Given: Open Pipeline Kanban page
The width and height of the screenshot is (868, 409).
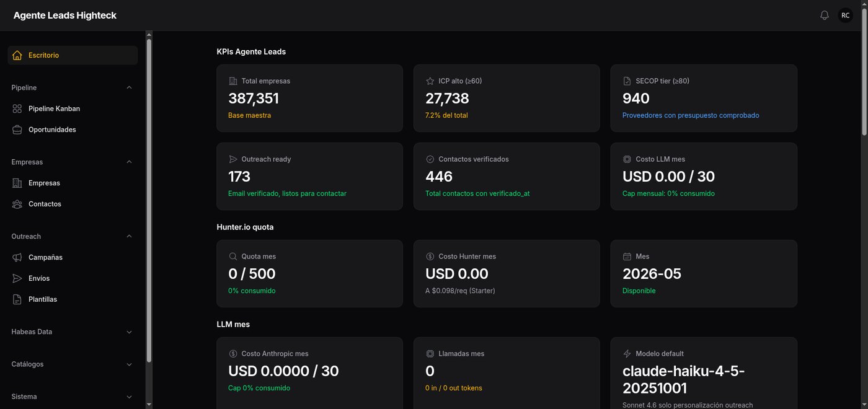Looking at the screenshot, I should tap(73, 108).
